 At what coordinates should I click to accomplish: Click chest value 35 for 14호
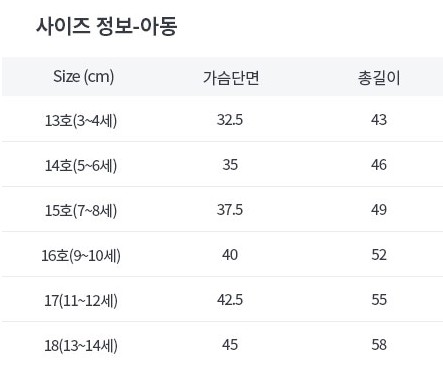(230, 165)
